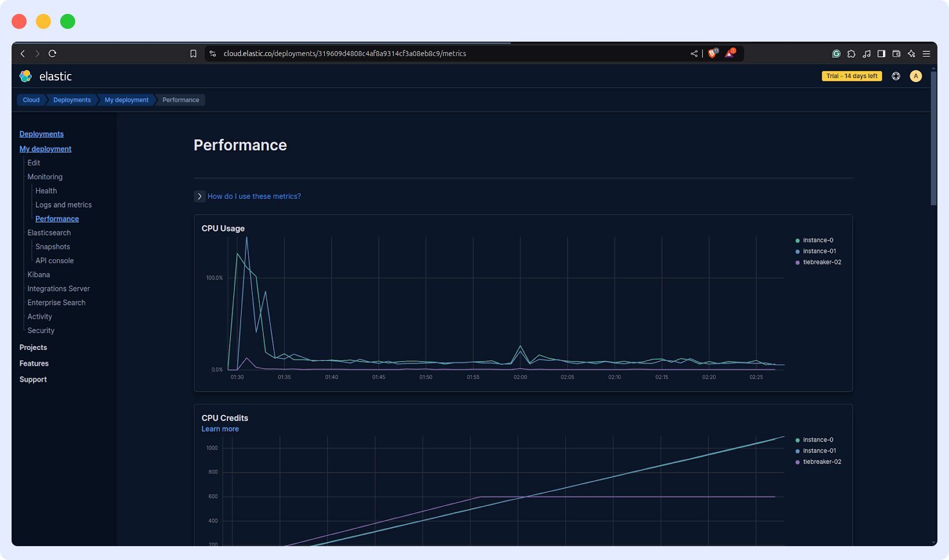Viewport: 949px width, 560px height.
Task: Select Health under Monitoring in the sidebar
Action: coord(46,190)
